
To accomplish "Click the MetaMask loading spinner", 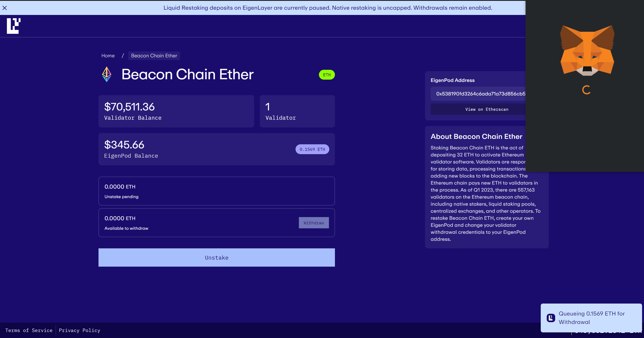I will 586,90.
